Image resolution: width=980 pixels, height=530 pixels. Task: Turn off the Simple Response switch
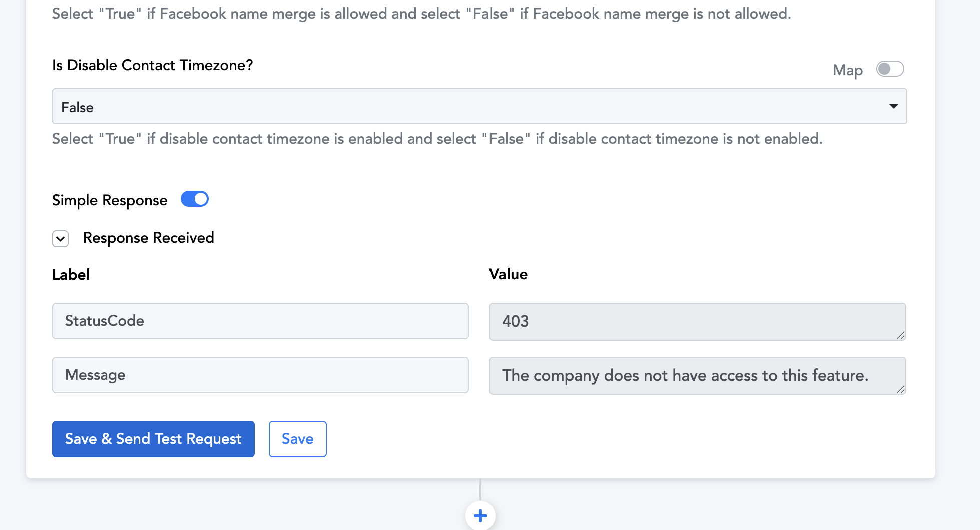tap(194, 199)
